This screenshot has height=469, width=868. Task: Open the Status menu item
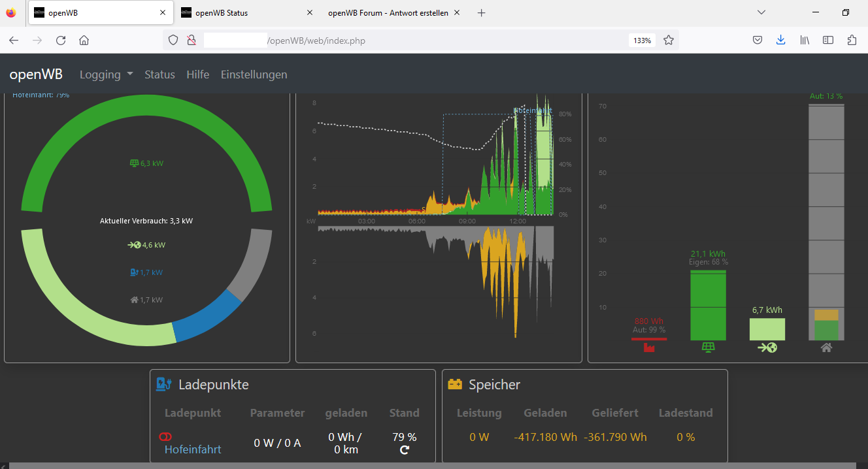159,74
